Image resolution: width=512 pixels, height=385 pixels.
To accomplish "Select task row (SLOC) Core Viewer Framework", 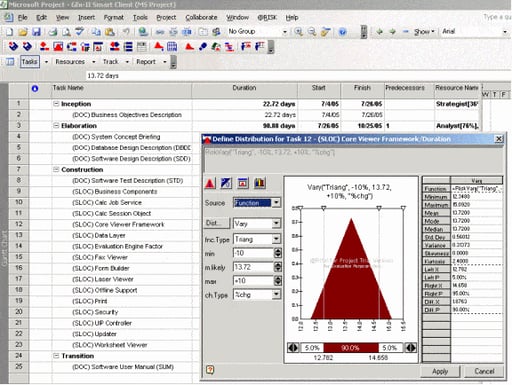I will point(118,224).
